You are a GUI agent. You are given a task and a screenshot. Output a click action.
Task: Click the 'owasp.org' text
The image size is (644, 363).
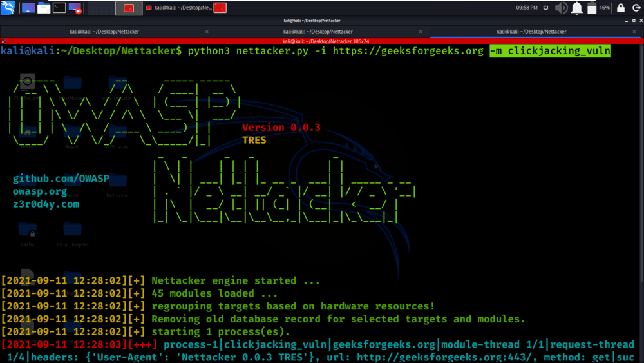pyautogui.click(x=40, y=191)
